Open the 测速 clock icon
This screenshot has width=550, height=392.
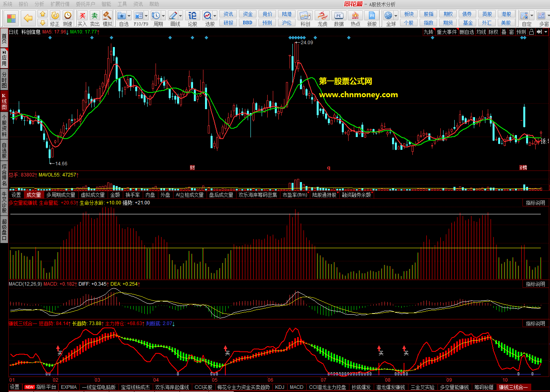68,15
